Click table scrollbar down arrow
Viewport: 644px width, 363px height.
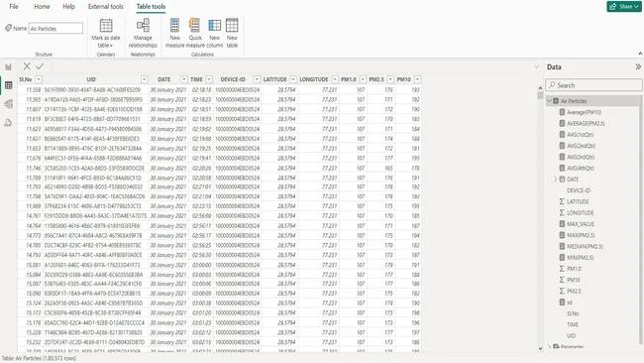point(540,348)
